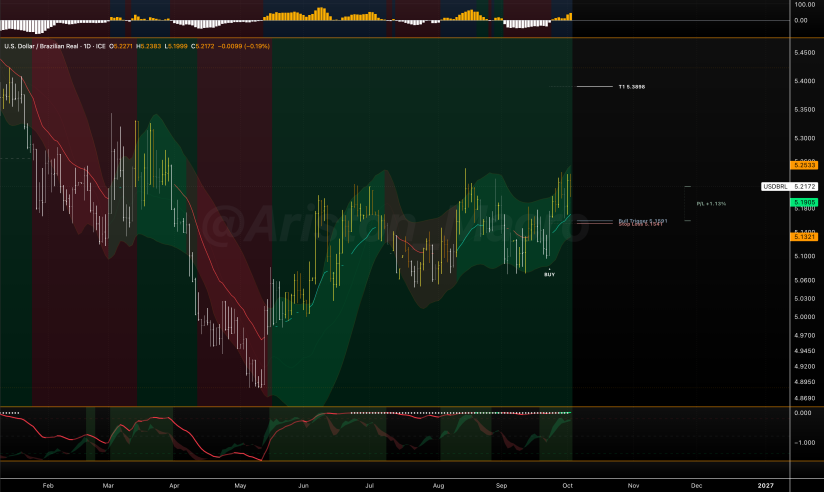Click the low price value 5.1999
The width and height of the screenshot is (824, 492).
click(178, 46)
